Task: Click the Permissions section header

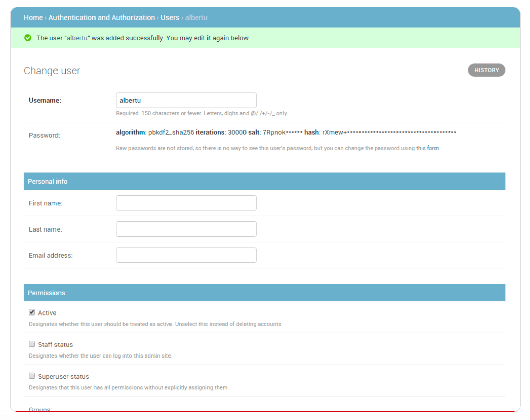Action: [x=46, y=293]
